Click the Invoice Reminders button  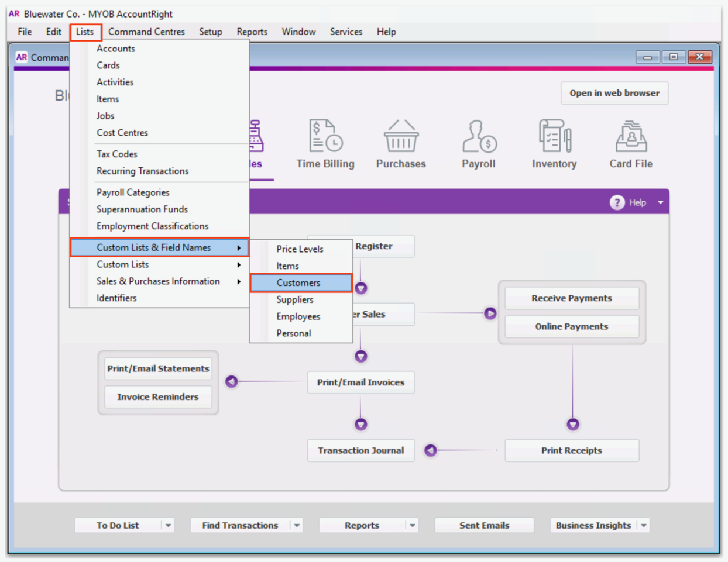(x=158, y=396)
